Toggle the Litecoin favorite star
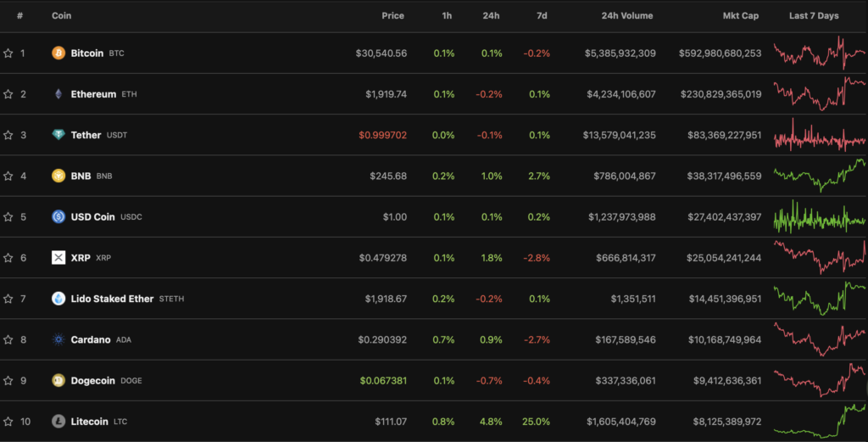Screen dimensions: 868x442 pos(8,422)
